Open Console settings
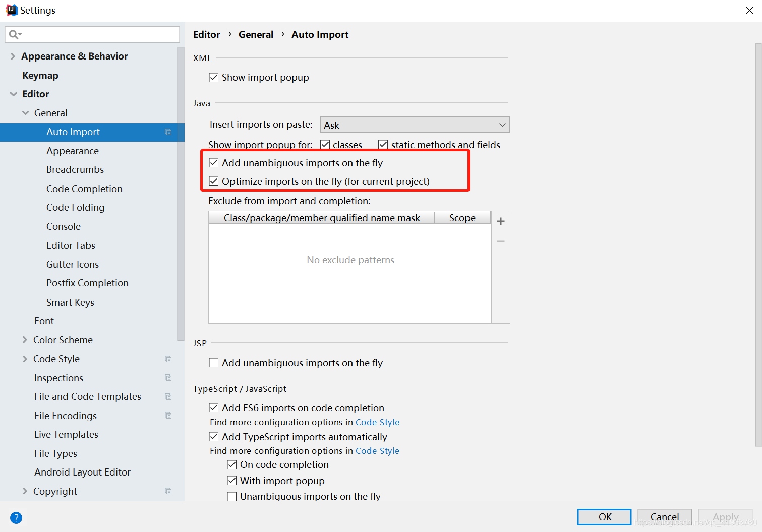 point(64,226)
